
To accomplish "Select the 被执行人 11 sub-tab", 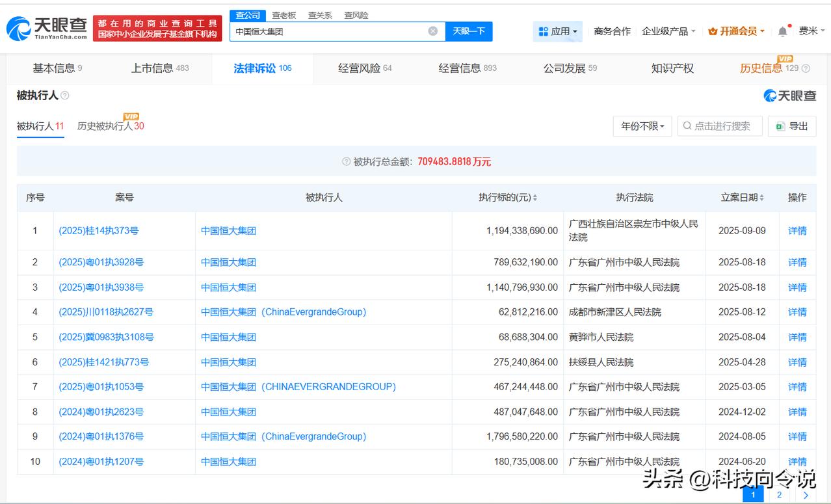I will (x=40, y=126).
